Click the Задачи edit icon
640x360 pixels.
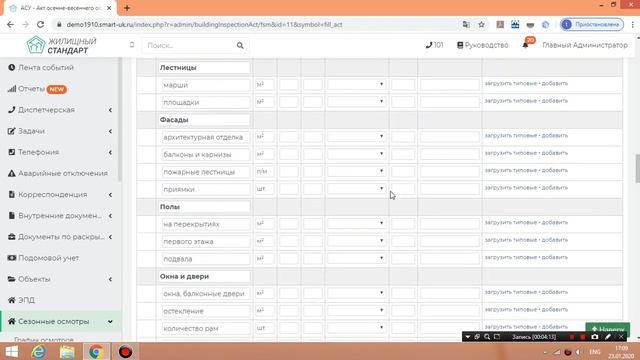coord(11,131)
